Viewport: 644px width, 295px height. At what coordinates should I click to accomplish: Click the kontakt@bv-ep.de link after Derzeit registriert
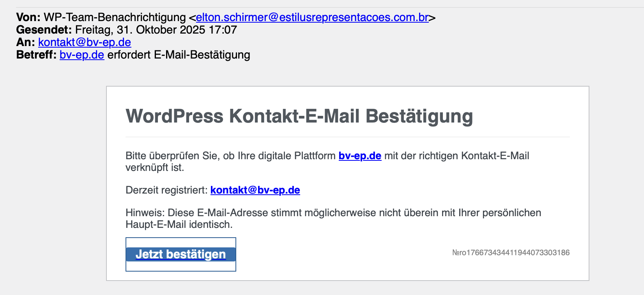point(255,190)
